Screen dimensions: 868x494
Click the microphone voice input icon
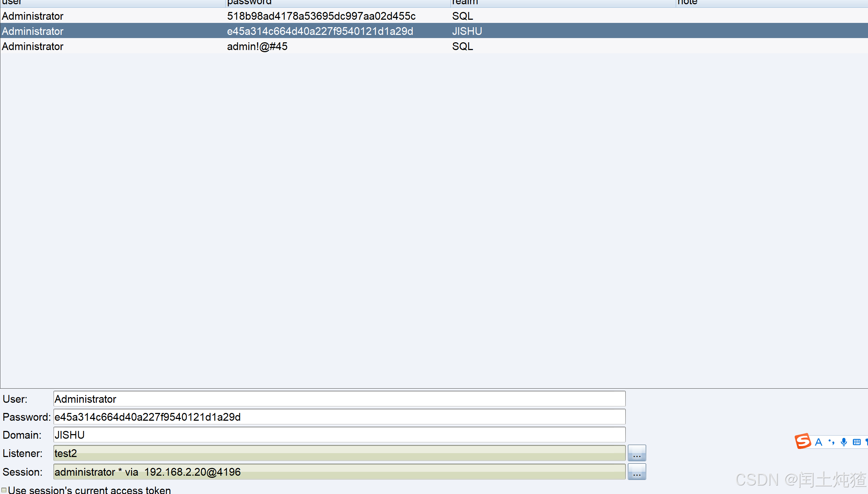[x=844, y=442]
